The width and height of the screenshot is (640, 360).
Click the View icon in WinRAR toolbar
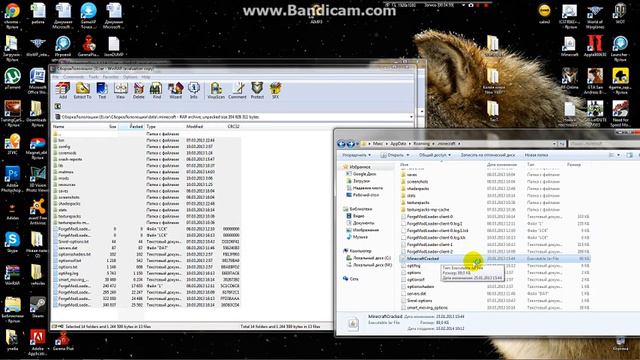pos(120,90)
